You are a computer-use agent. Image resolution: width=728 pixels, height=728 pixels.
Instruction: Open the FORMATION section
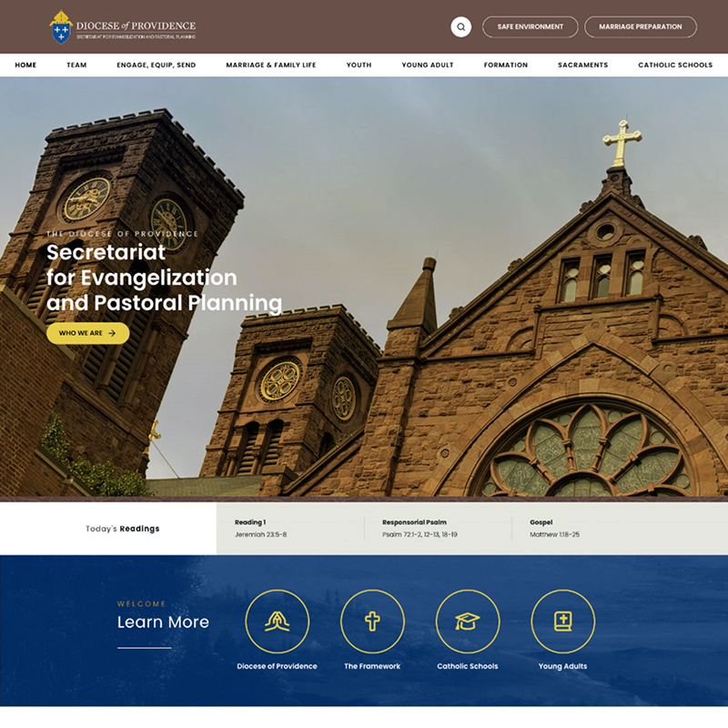click(x=506, y=65)
